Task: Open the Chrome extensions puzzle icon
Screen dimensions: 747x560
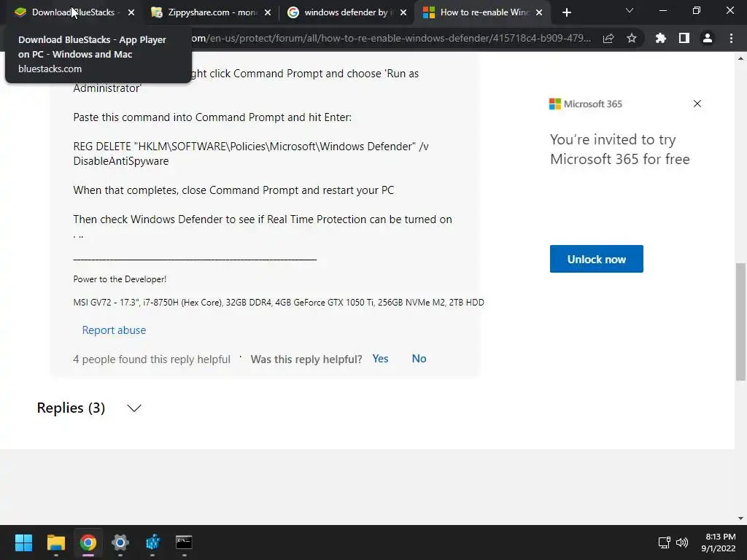Action: point(660,38)
